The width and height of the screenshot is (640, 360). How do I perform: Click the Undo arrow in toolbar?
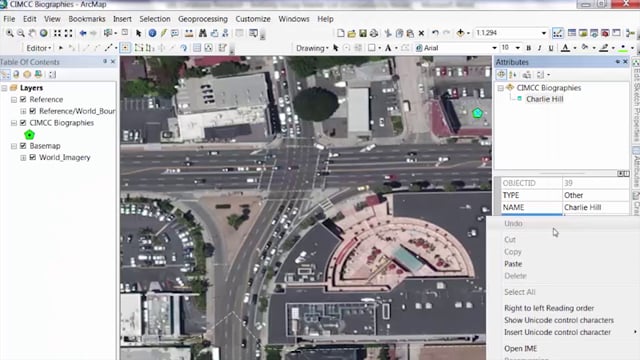[436, 33]
